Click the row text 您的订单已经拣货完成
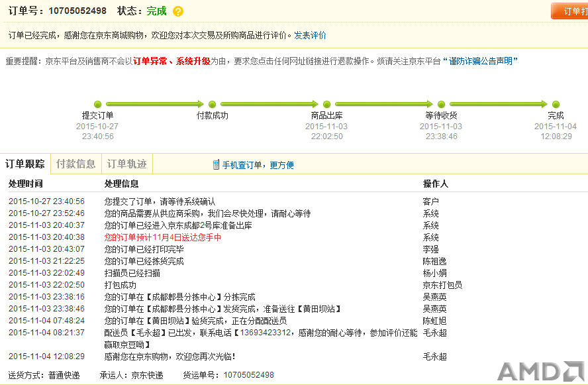This screenshot has height=385, width=588. click(144, 262)
